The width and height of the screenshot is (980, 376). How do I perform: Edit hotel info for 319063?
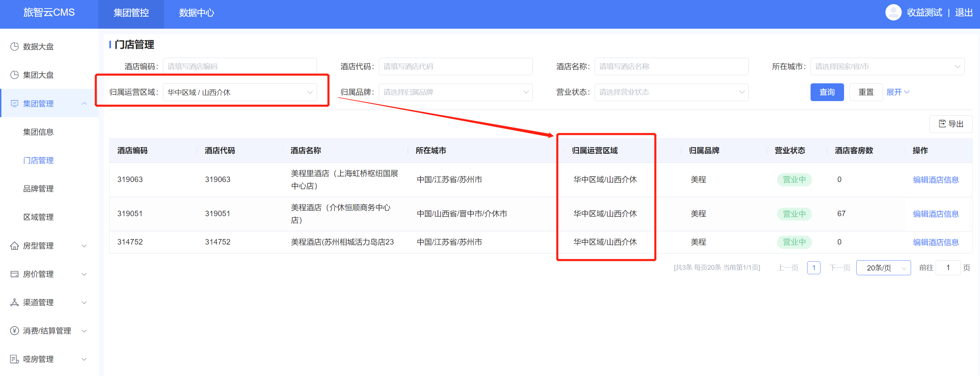pos(936,179)
